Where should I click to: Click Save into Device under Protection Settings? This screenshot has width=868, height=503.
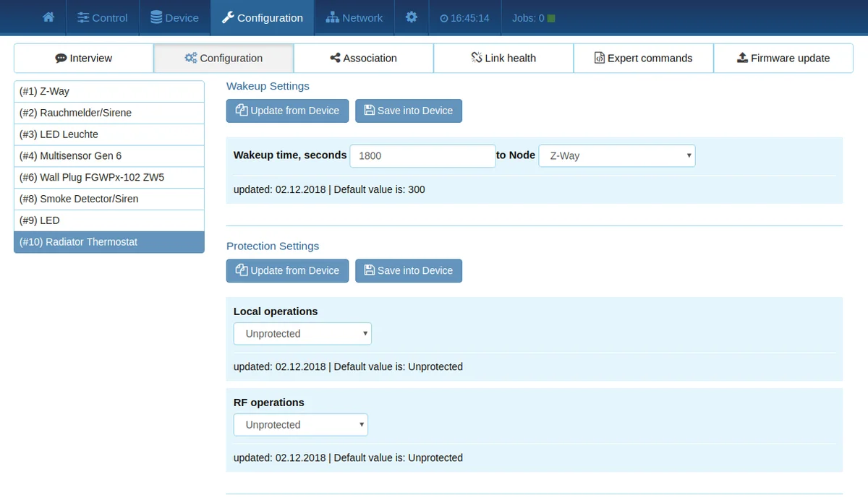pos(408,271)
